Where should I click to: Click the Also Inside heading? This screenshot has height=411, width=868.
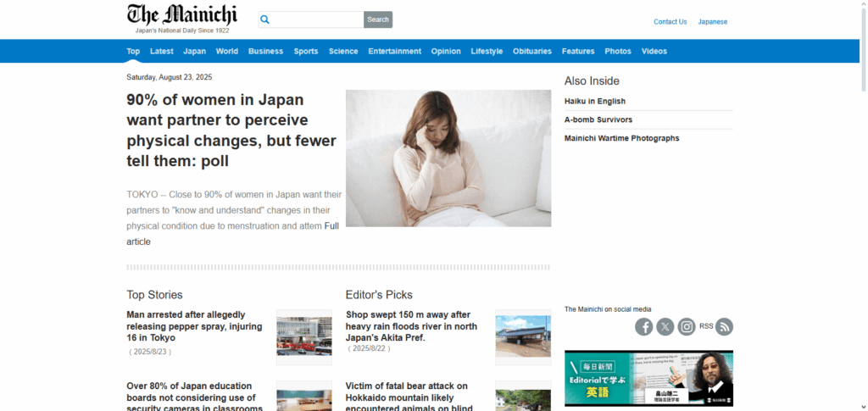[x=592, y=81]
